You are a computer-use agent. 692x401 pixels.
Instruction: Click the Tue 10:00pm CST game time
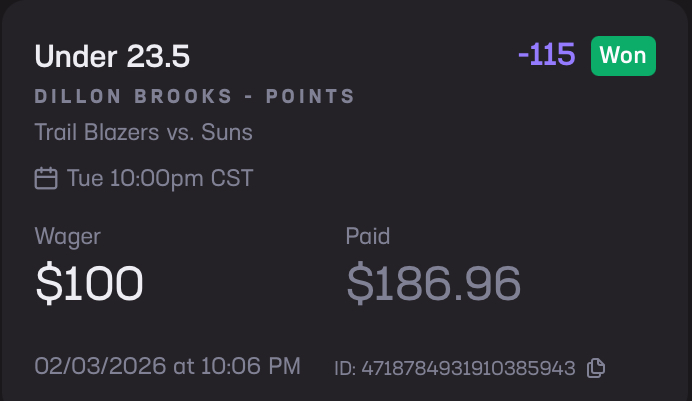[160, 179]
